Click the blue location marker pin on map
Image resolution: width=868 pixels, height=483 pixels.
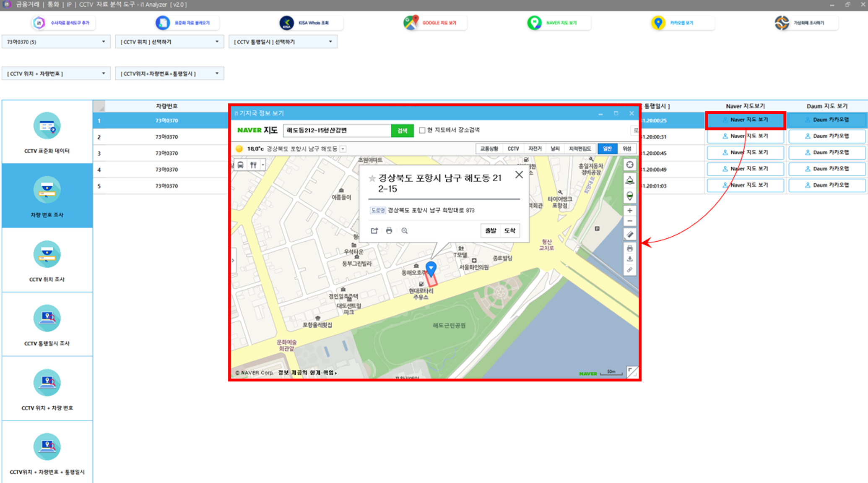click(431, 268)
